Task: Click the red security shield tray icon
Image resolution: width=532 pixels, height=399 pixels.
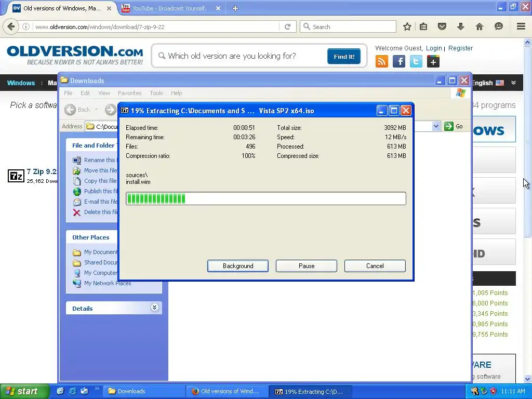Action: pos(494,391)
